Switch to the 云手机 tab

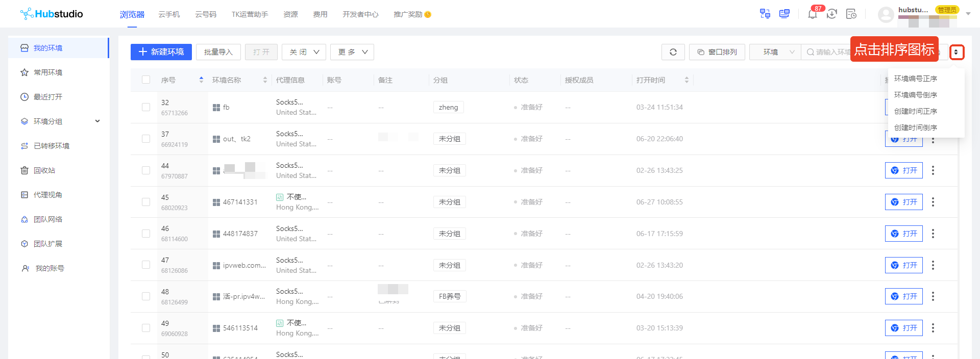click(x=169, y=14)
